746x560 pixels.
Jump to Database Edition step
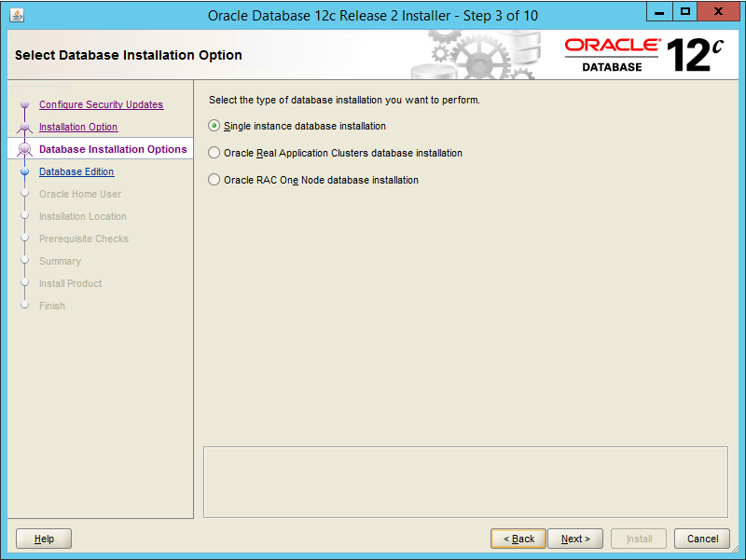coord(76,171)
